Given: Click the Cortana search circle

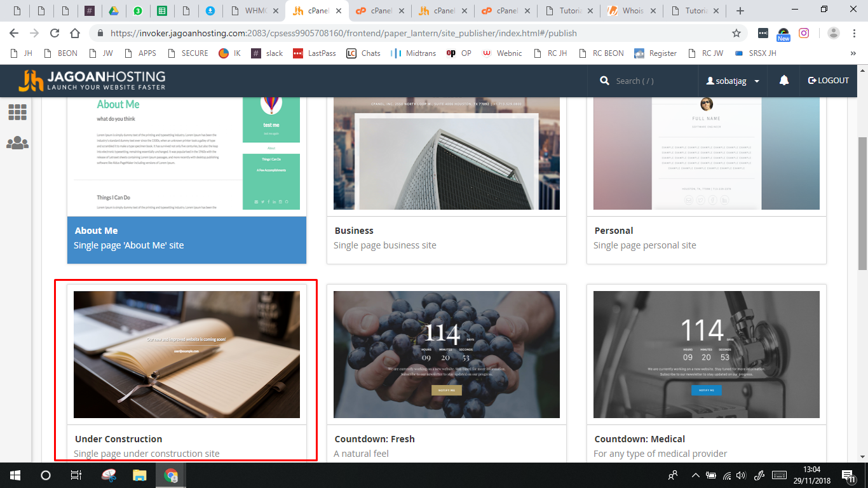Looking at the screenshot, I should point(45,475).
